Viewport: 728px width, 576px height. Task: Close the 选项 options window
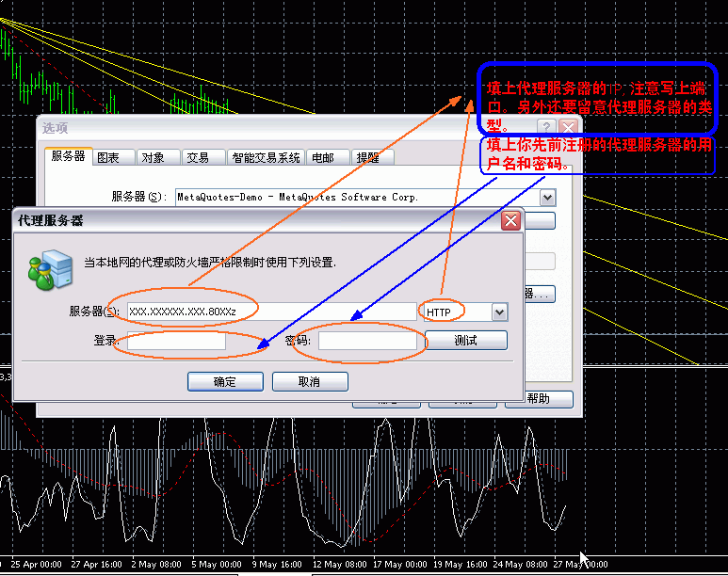point(569,126)
